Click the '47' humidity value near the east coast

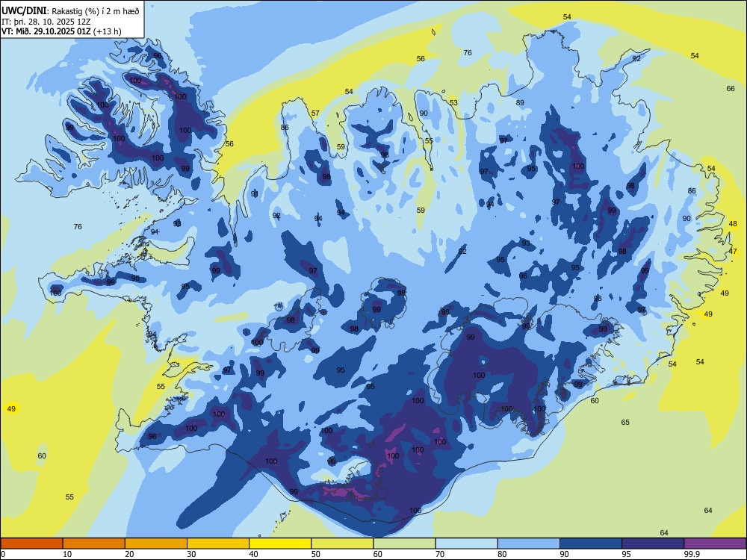[733, 252]
